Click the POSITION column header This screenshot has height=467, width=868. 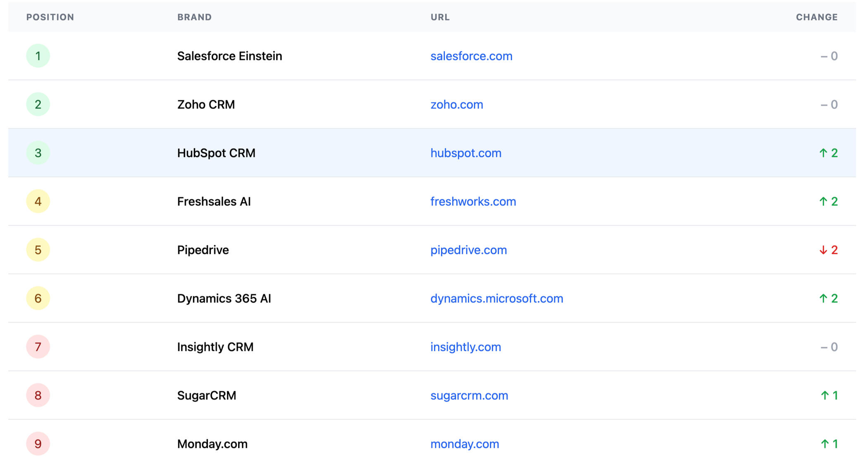pyautogui.click(x=50, y=17)
